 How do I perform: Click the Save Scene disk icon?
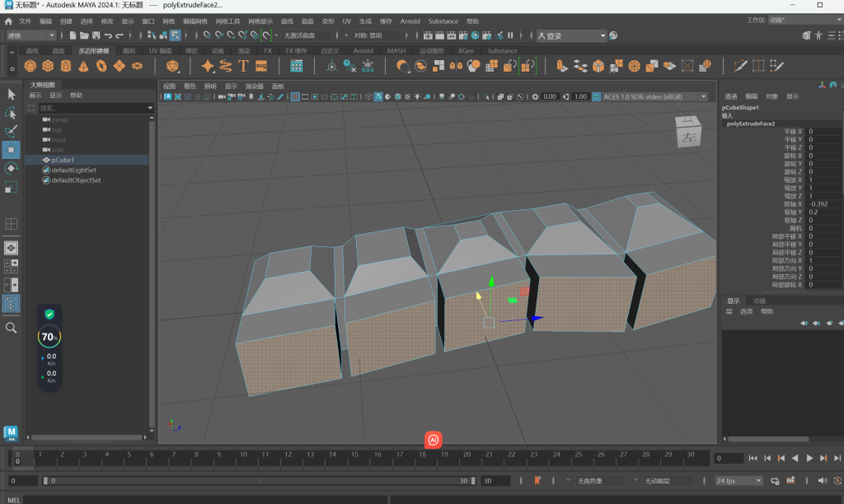pyautogui.click(x=96, y=35)
